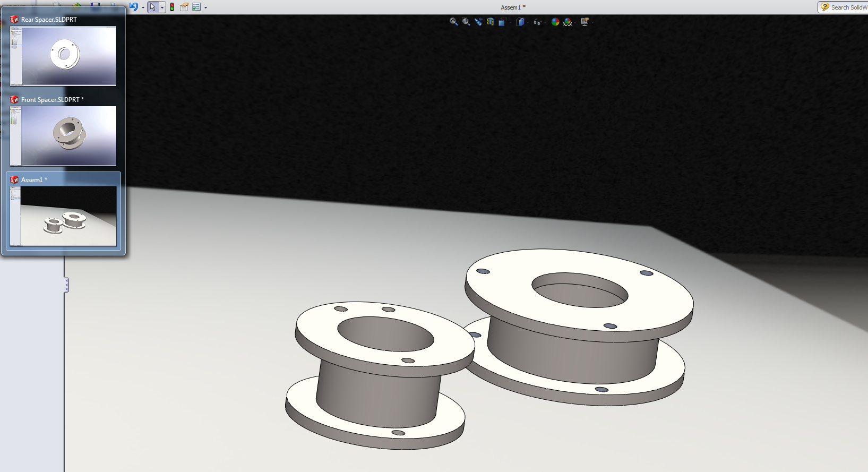Switch to Rear Spacer.SLDPRT window thumbnail
This screenshot has width=868, height=472.
(x=63, y=56)
